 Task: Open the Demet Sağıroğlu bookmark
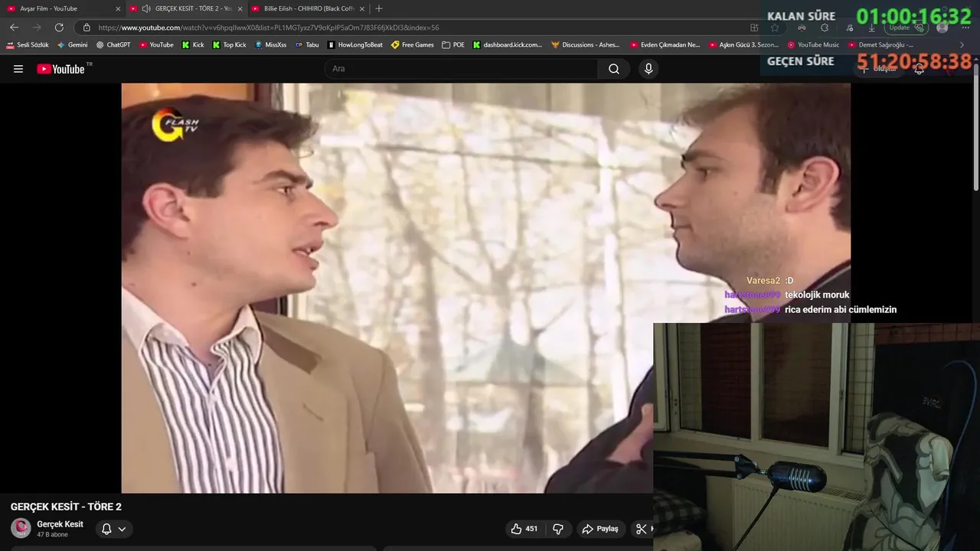click(881, 45)
